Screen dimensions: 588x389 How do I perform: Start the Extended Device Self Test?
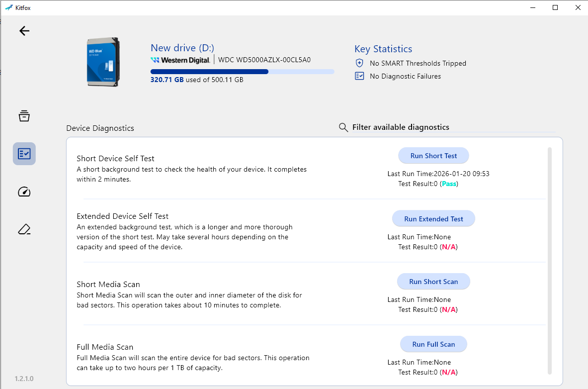click(x=433, y=219)
